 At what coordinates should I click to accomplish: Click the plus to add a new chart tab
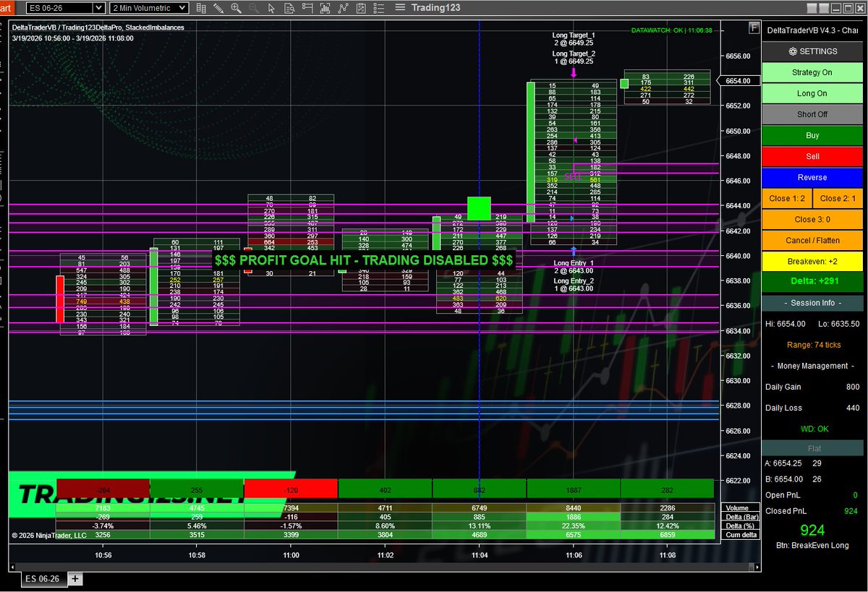pos(73,578)
